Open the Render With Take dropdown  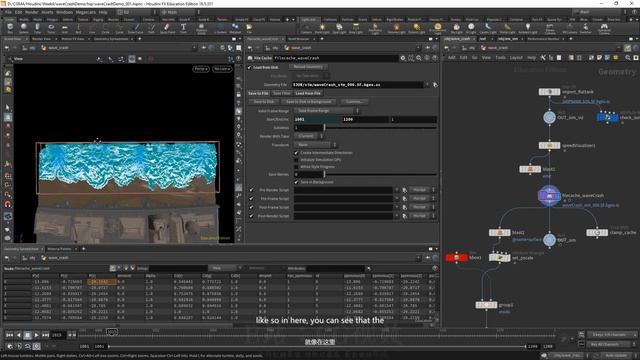coord(309,136)
